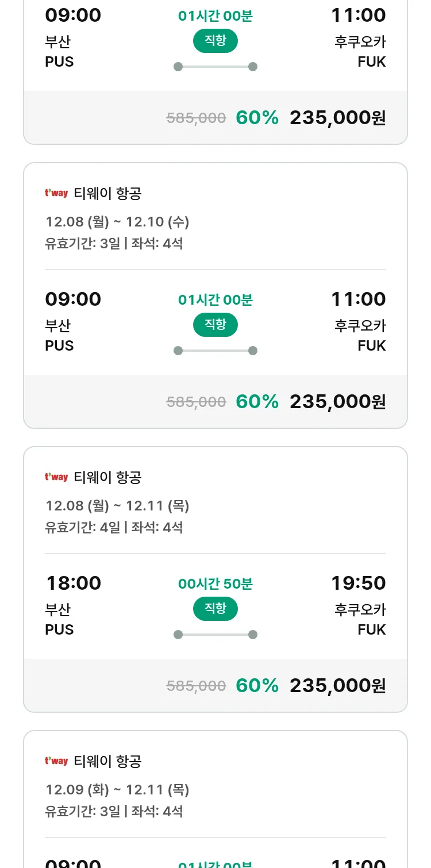431x868 pixels.
Task: Select 235,000원 price on 12.08–12.11 flight
Action: click(x=337, y=686)
